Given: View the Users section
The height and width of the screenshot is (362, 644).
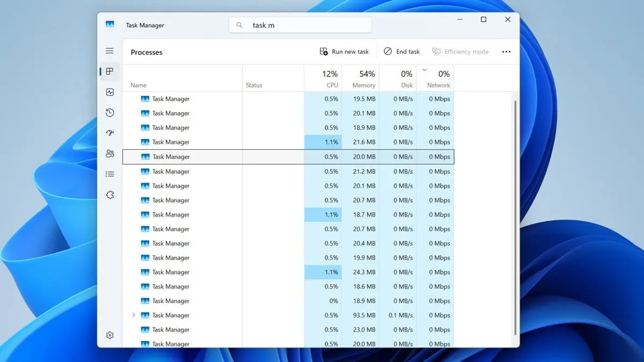Looking at the screenshot, I should click(109, 153).
